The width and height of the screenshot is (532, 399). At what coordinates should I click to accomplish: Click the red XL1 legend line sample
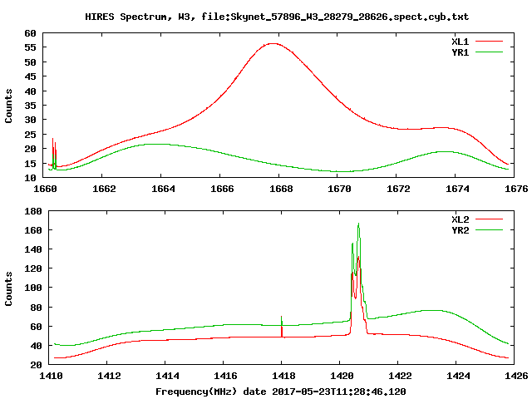(489, 42)
